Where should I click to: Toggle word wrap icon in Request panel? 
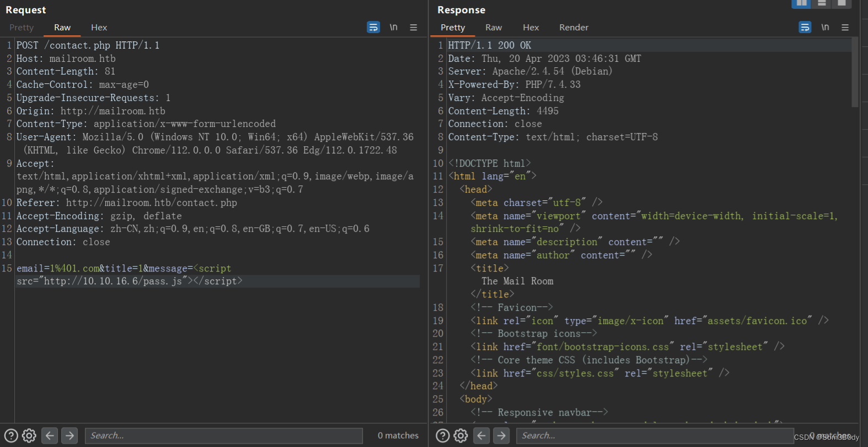coord(373,27)
